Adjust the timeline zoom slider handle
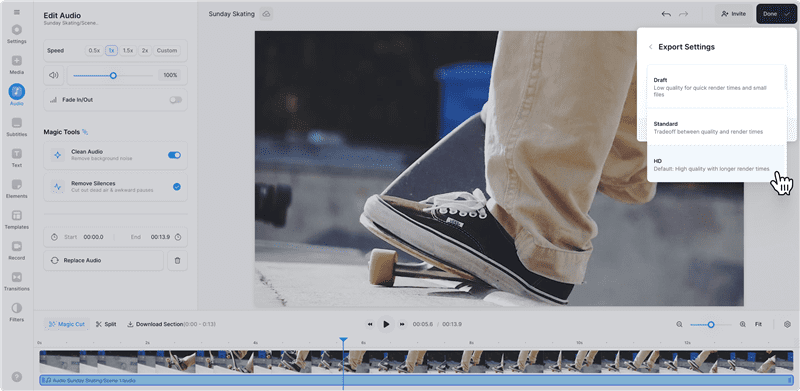The height and width of the screenshot is (391, 800). (x=711, y=325)
